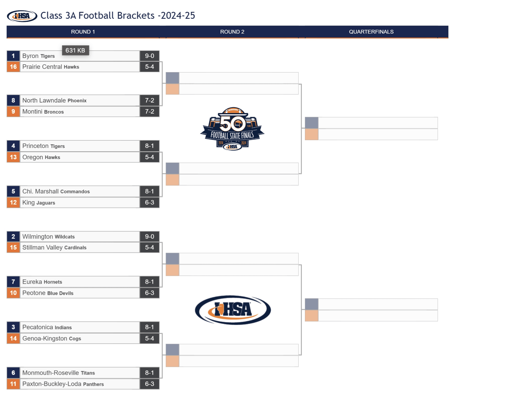Open the ROUND 1 column header
This screenshot has height=398, width=532.
[83, 32]
